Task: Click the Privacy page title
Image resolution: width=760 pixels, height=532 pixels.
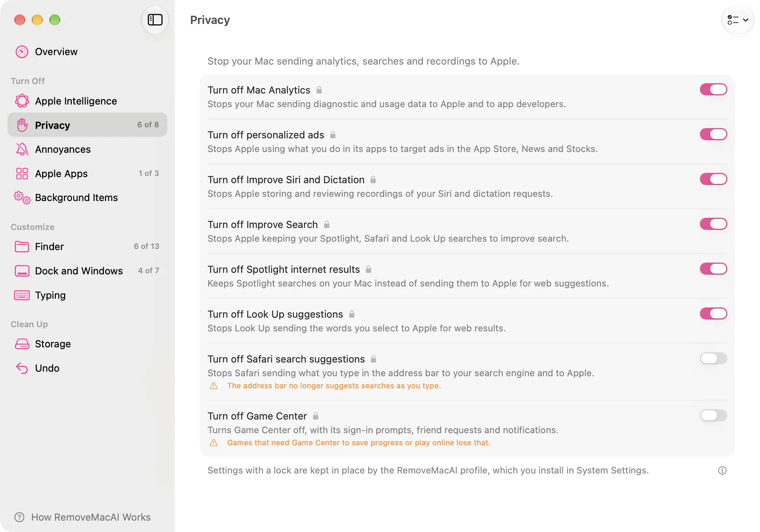Action: coord(210,20)
